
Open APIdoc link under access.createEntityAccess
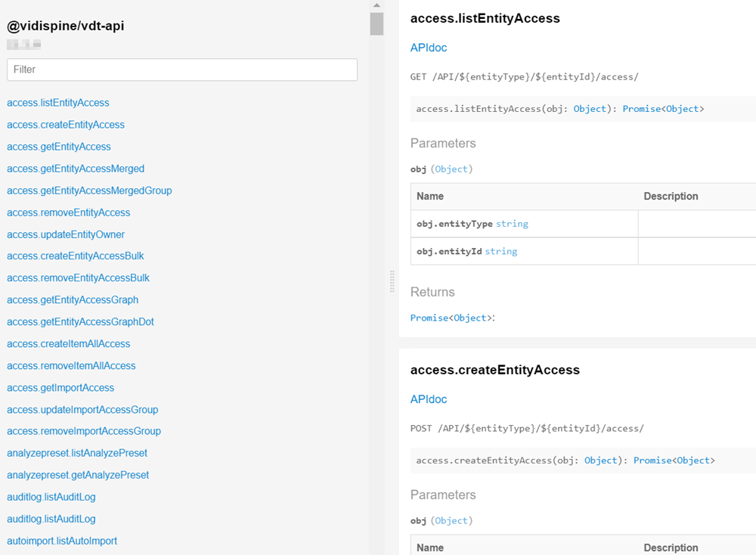pos(429,399)
